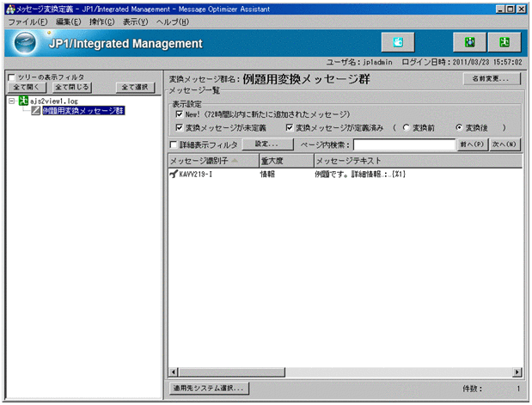Click the first green toolbar icon button

[470, 42]
